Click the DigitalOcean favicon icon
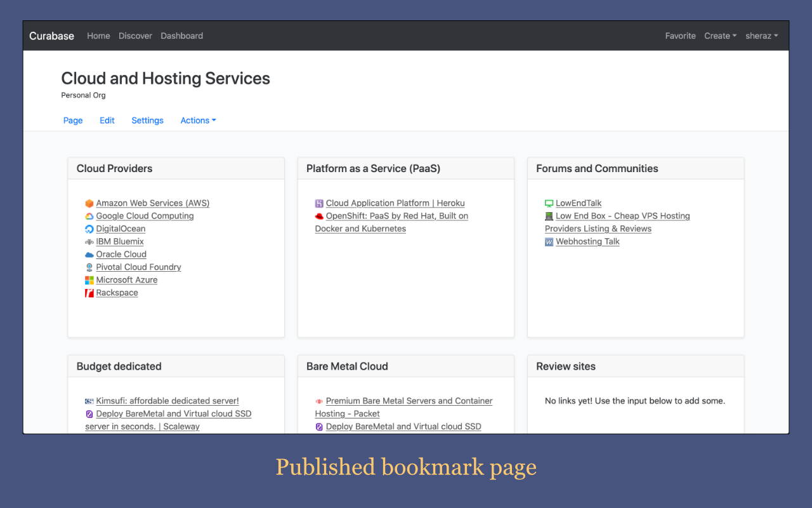812x508 pixels. [x=89, y=229]
